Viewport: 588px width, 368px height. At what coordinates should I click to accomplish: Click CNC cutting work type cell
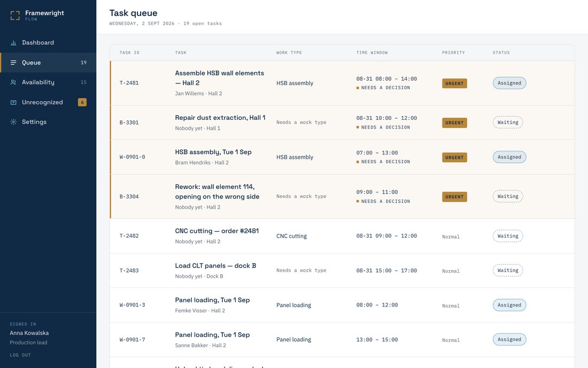tap(291, 236)
